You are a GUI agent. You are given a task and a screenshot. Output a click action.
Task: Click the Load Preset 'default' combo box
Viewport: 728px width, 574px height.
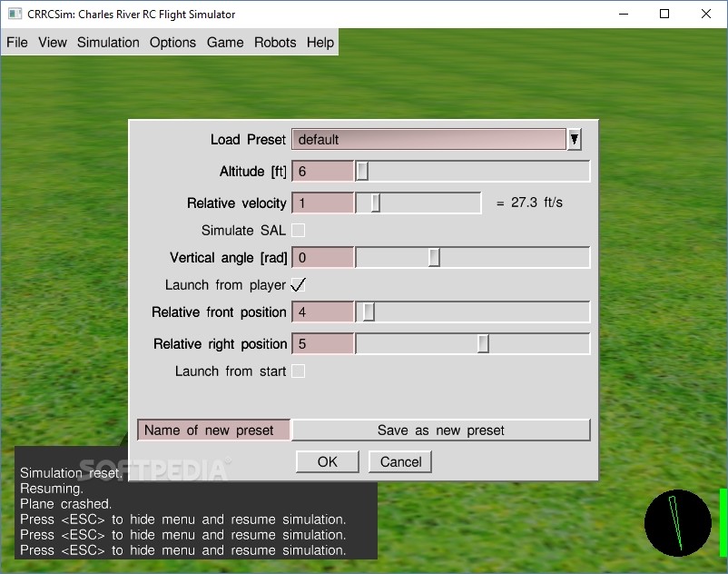pyautogui.click(x=429, y=139)
